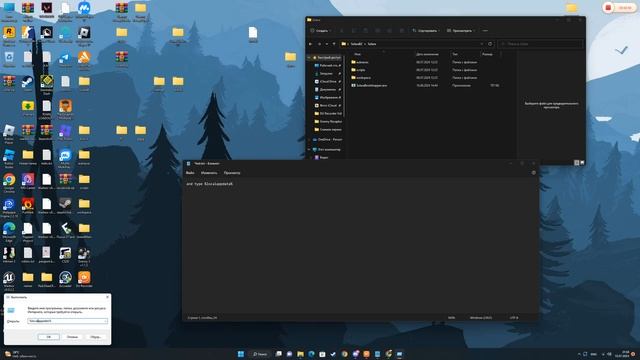Click inside the Notepad text area
Viewport: 640px width, 360px height.
[360, 245]
